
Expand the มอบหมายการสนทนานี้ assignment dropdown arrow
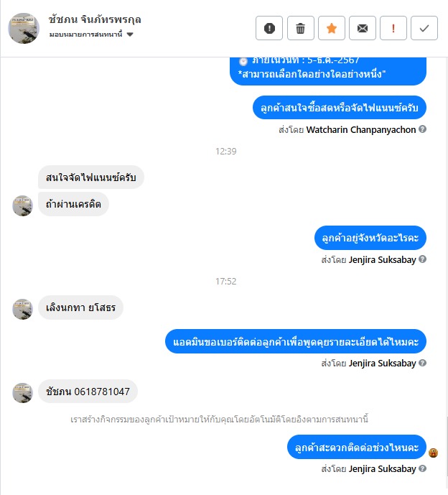tap(130, 34)
